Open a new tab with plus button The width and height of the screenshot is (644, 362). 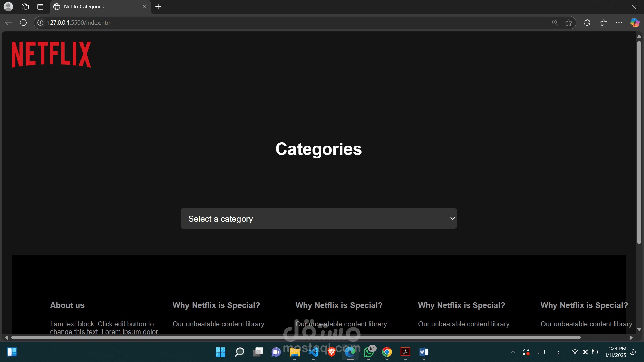tap(158, 7)
